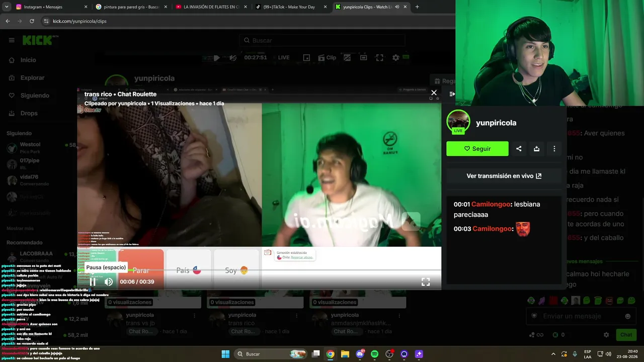
Task: Close the clip popup with the X
Action: click(x=434, y=93)
